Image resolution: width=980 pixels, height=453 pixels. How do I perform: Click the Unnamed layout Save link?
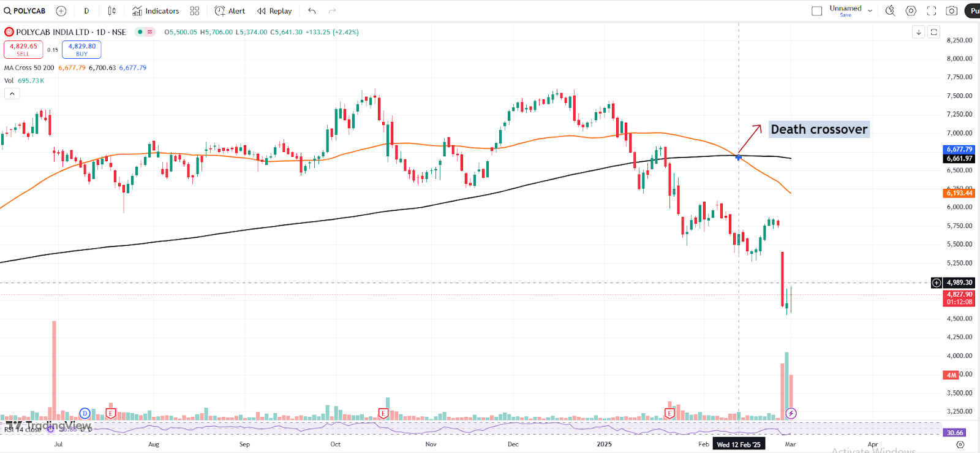(x=845, y=15)
